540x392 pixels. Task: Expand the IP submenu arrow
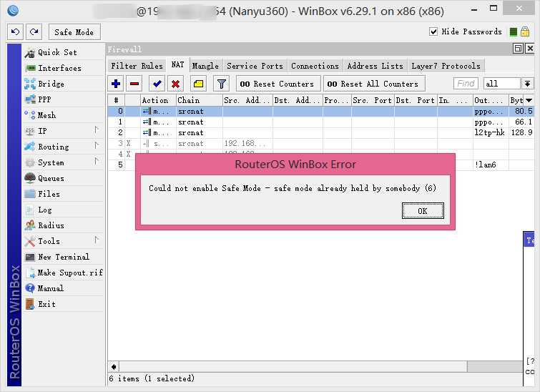[x=97, y=130]
